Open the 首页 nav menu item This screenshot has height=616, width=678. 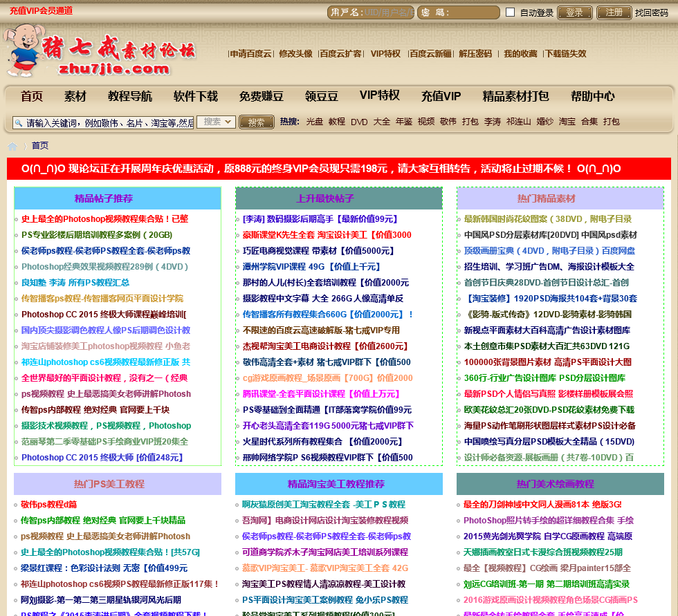(32, 96)
